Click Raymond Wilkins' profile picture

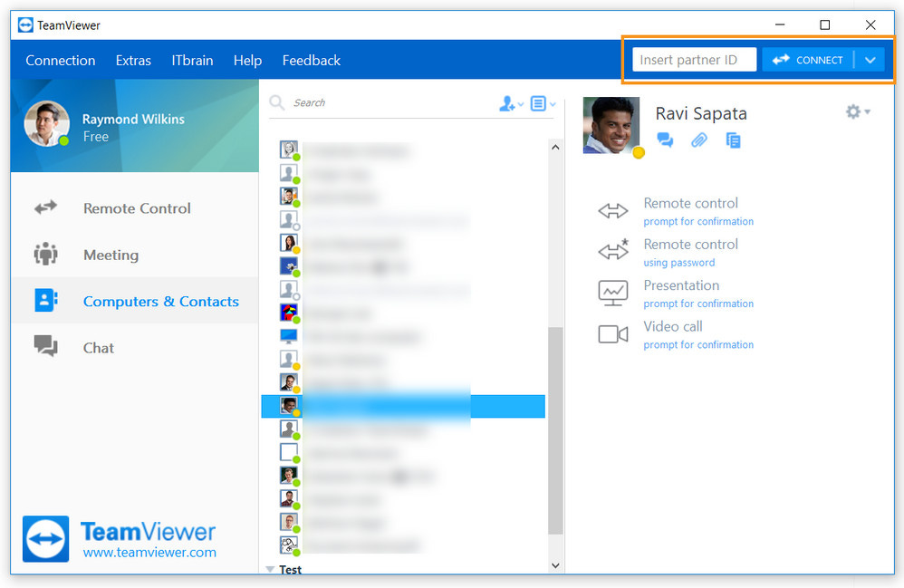click(47, 124)
